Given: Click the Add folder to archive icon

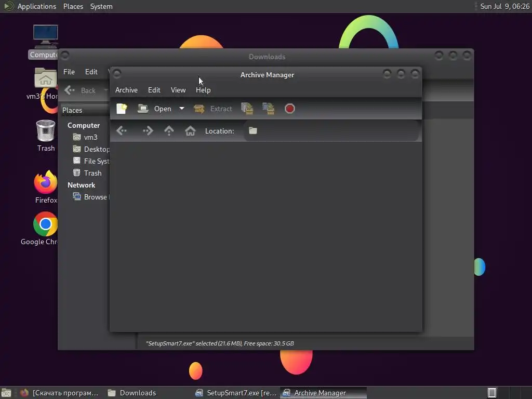Looking at the screenshot, I should pyautogui.click(x=269, y=109).
